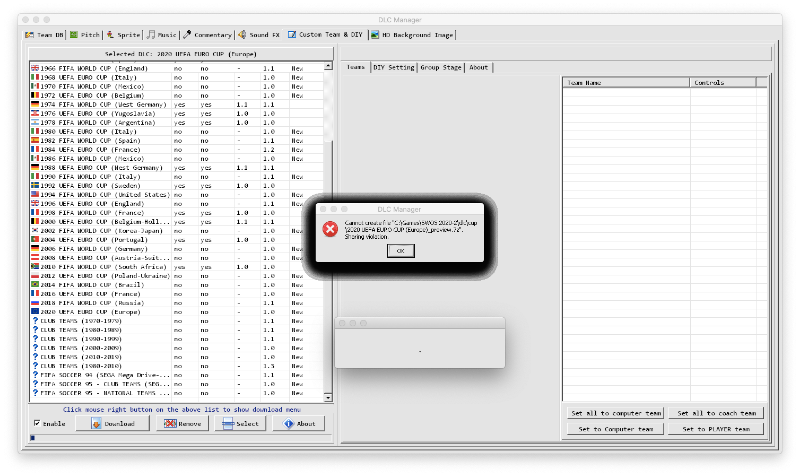Screen dimensions: 800x475
Task: Click the Select button icon
Action: click(228, 424)
